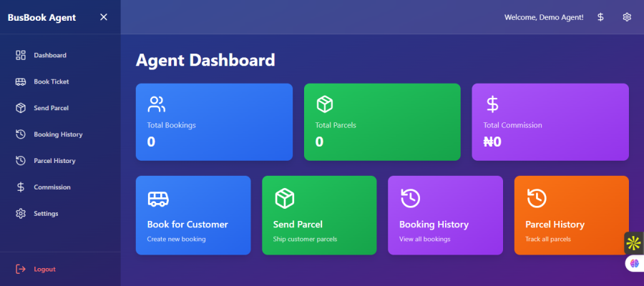This screenshot has height=286, width=644.
Task: Navigate to Parcel History in sidebar
Action: point(54,161)
